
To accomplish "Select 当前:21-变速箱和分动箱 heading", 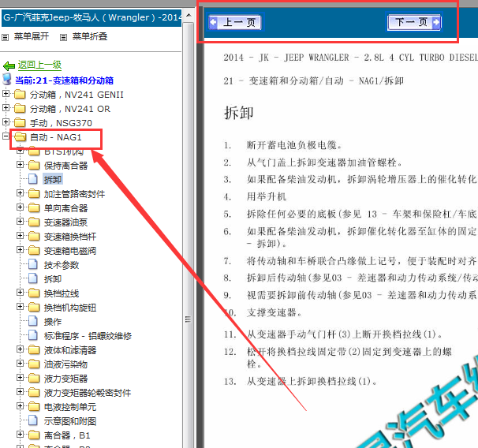I will click(x=65, y=80).
